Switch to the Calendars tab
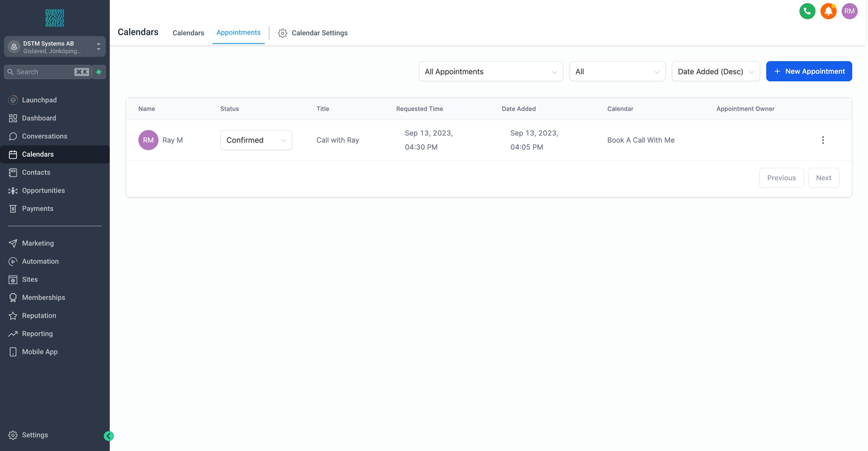Image resolution: width=868 pixels, height=451 pixels. (x=188, y=33)
